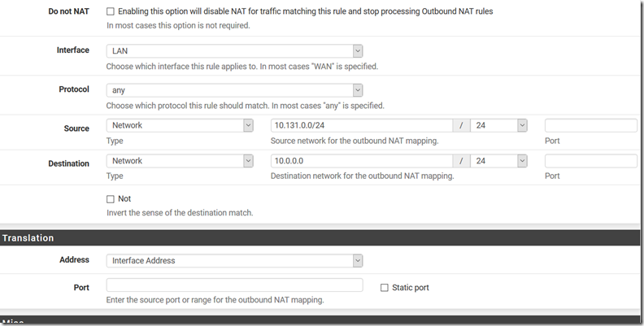Open the Destination subnet mask 24 dropdown
Screen dimensions: 644x326
point(498,161)
